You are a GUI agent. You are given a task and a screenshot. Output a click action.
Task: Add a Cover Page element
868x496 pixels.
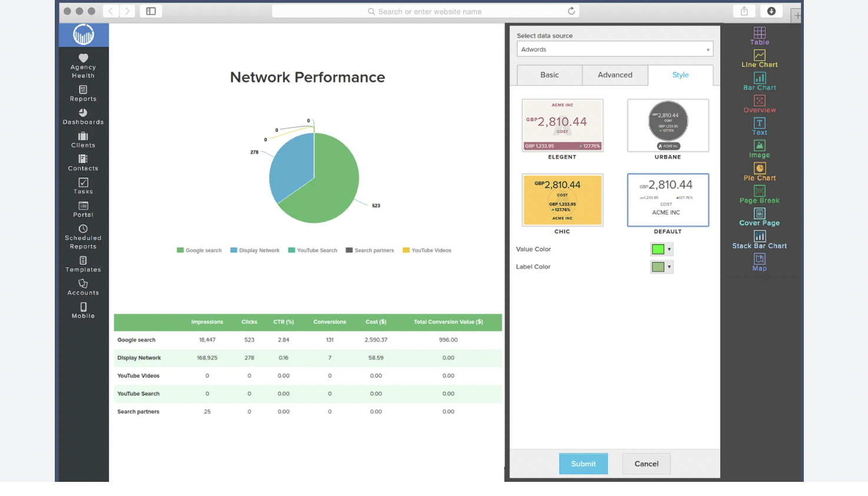click(x=759, y=217)
